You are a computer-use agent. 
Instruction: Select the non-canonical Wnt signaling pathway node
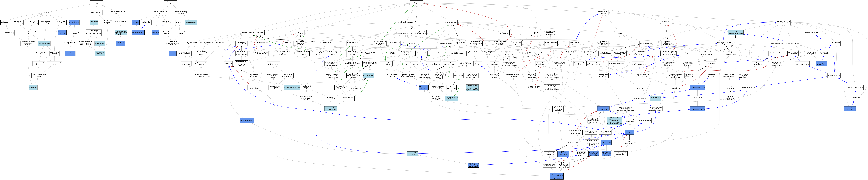pos(436,98)
